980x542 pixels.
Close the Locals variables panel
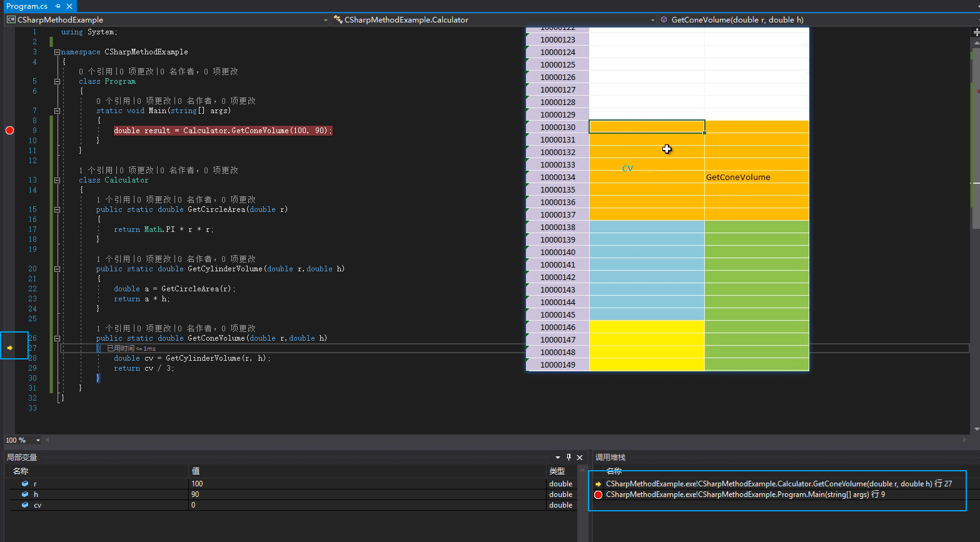point(580,458)
